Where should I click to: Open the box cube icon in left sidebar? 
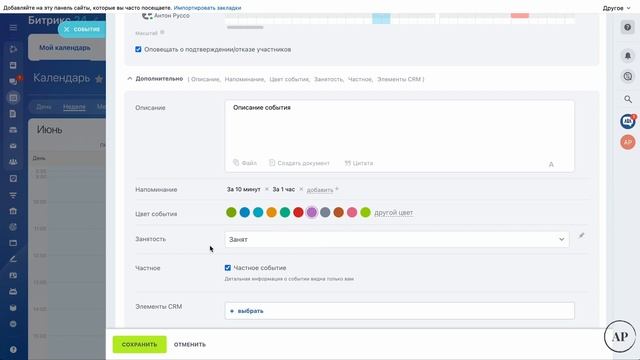pyautogui.click(x=13, y=308)
